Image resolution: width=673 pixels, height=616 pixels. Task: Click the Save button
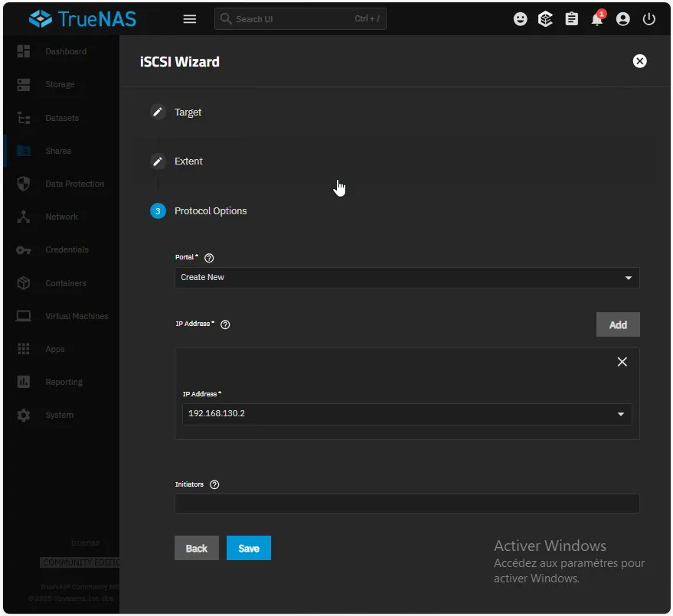249,548
